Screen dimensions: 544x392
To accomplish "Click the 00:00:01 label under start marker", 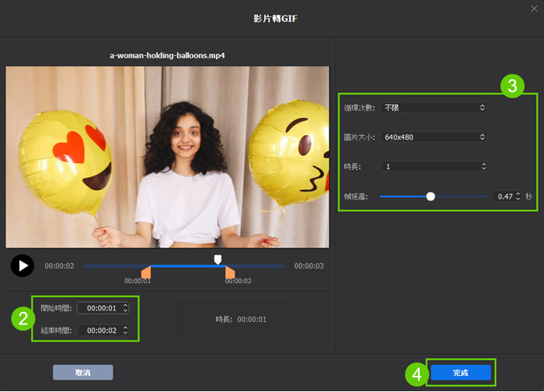I will point(138,281).
